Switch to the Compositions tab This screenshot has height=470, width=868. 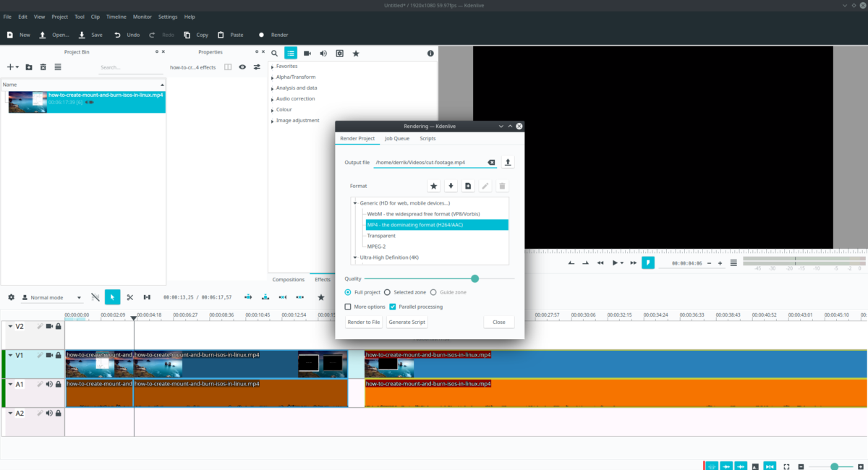click(x=289, y=279)
